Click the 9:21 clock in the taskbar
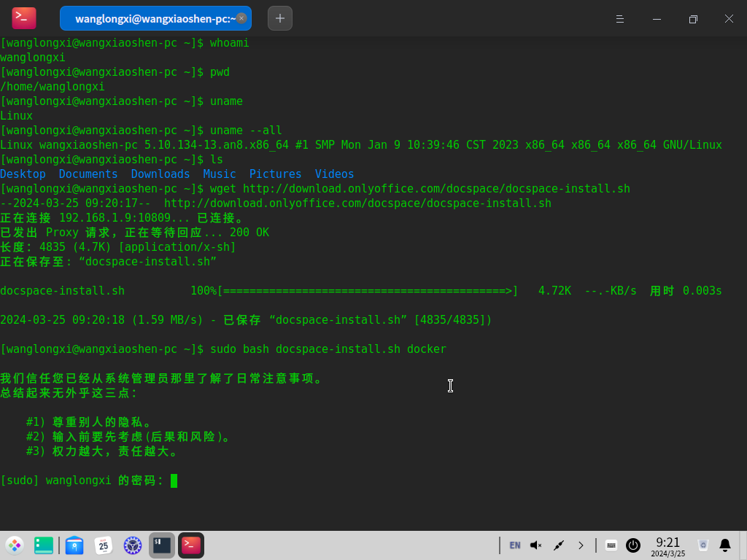Screen dimensions: 747x560 point(667,545)
